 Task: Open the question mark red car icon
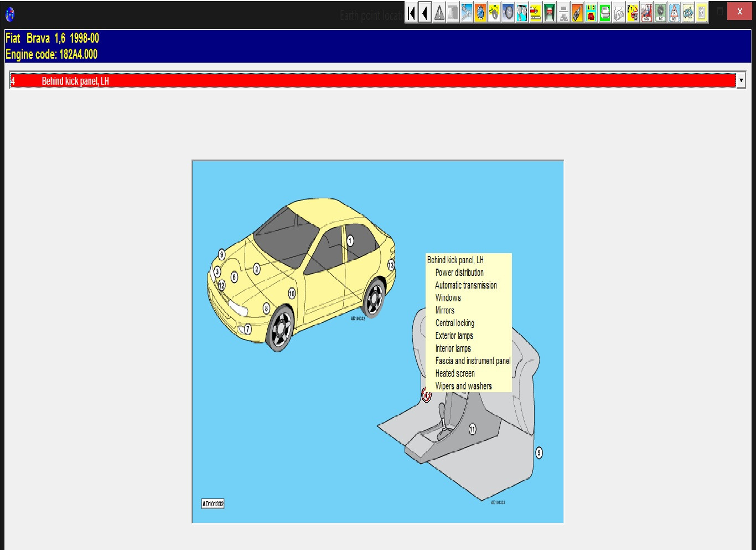633,13
